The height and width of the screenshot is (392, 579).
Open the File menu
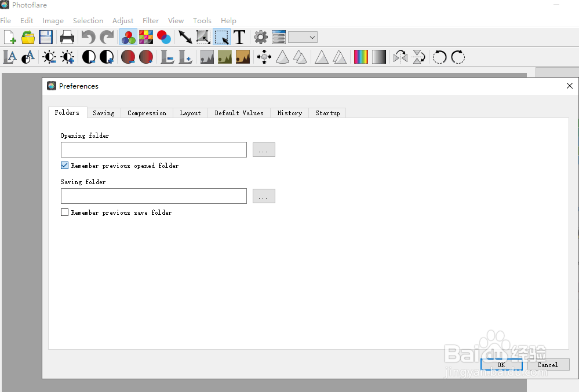point(6,21)
